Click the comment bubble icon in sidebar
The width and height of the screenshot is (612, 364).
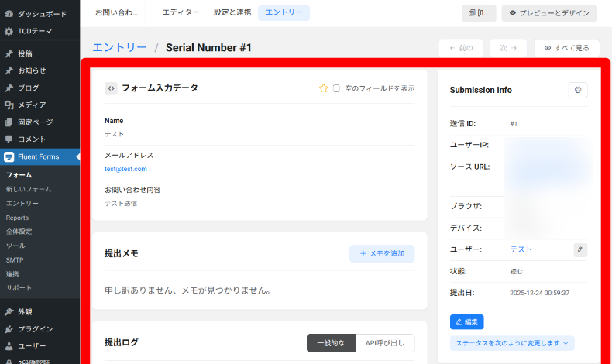(9, 139)
